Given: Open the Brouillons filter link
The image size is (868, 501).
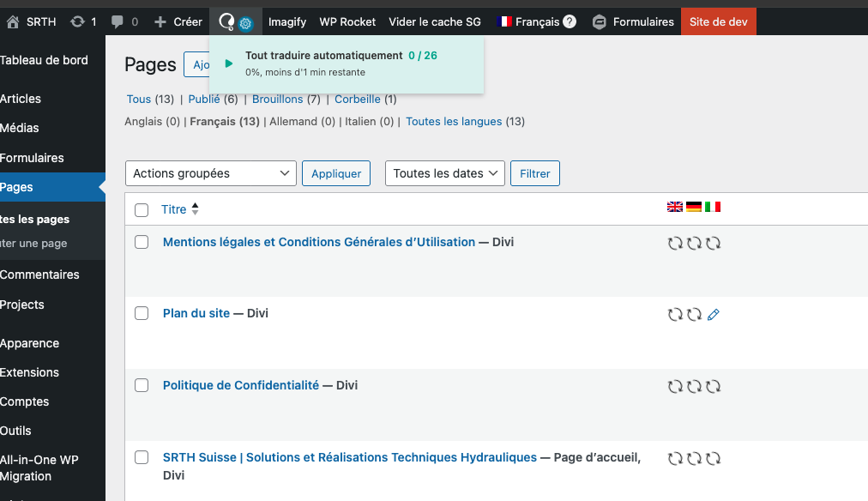Looking at the screenshot, I should (277, 99).
